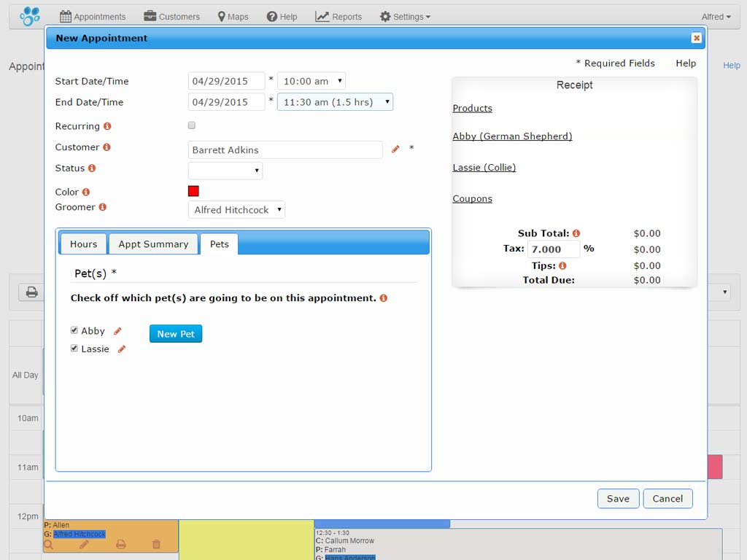Screen dimensions: 747x560
Task: Change the Groomer via the Alfred Hitchcock dropdown
Action: point(236,209)
